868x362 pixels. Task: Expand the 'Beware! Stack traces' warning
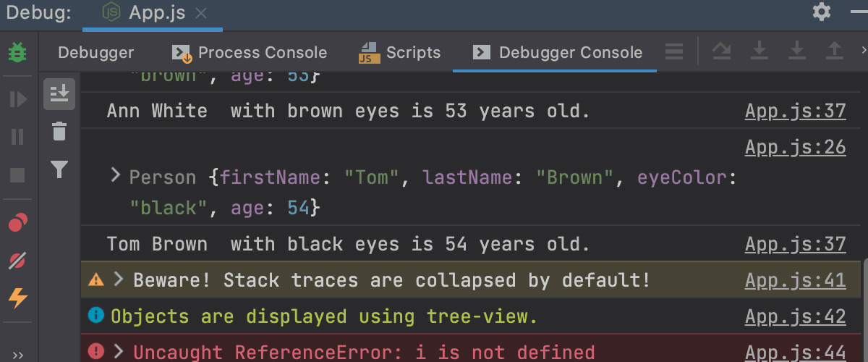point(119,279)
